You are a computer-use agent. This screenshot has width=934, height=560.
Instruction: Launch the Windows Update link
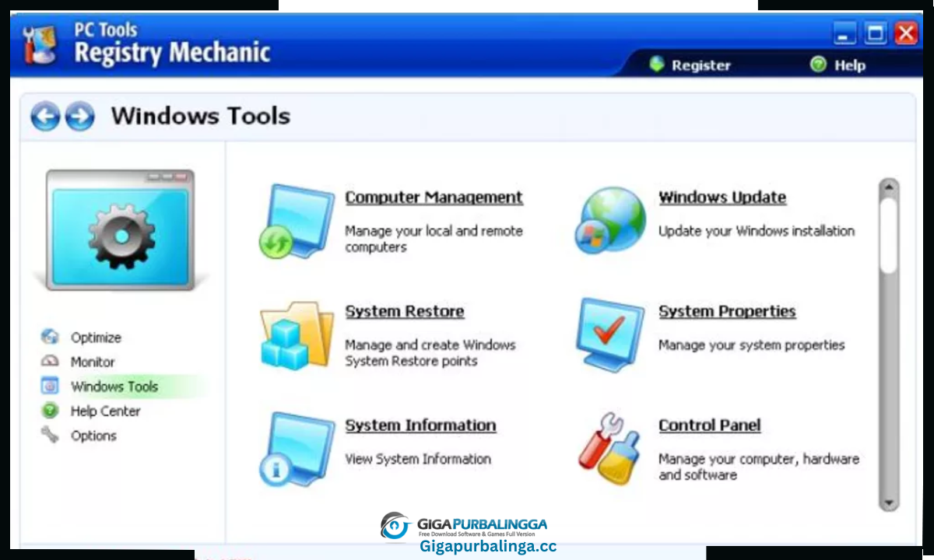click(x=722, y=198)
